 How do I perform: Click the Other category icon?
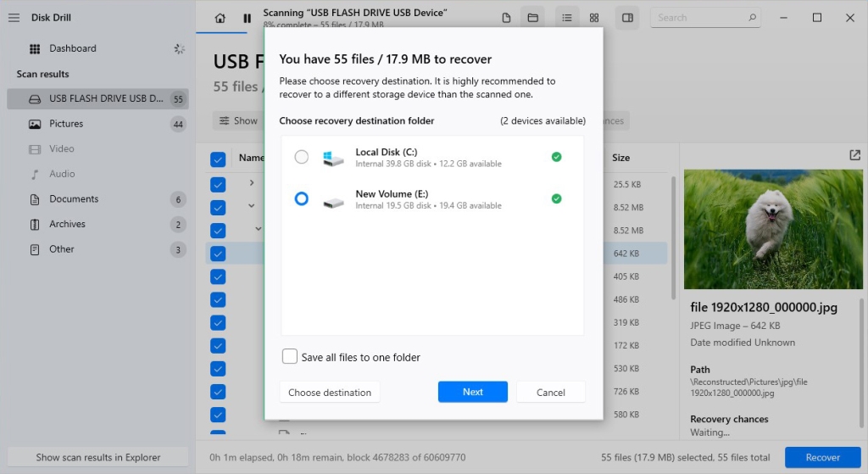tap(34, 250)
